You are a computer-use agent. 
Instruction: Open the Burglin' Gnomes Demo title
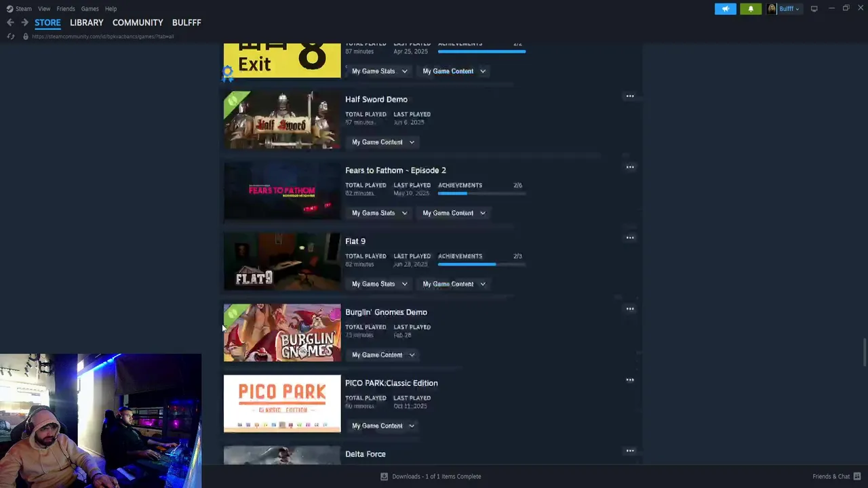[386, 312]
